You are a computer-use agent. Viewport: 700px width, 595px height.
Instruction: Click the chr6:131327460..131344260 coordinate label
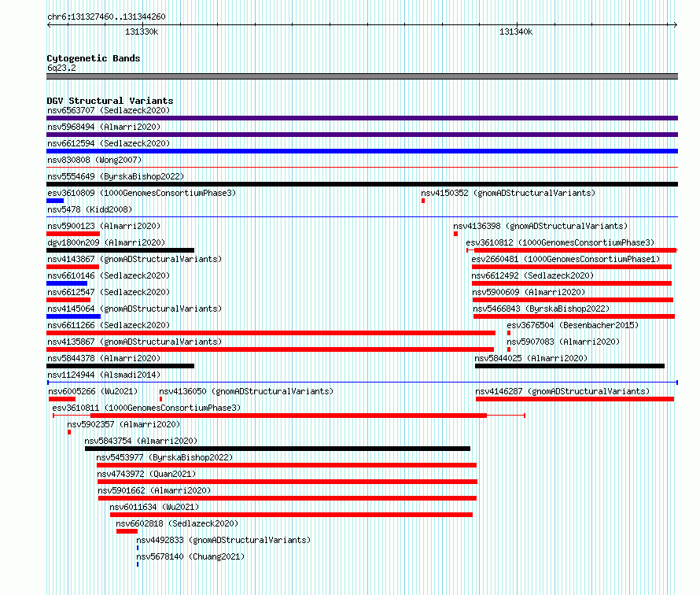[x=106, y=17]
